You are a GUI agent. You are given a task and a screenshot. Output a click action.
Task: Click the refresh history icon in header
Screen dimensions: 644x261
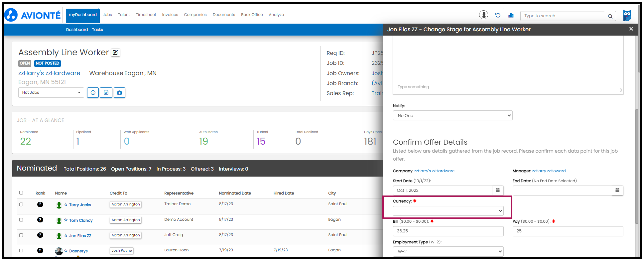pos(498,15)
